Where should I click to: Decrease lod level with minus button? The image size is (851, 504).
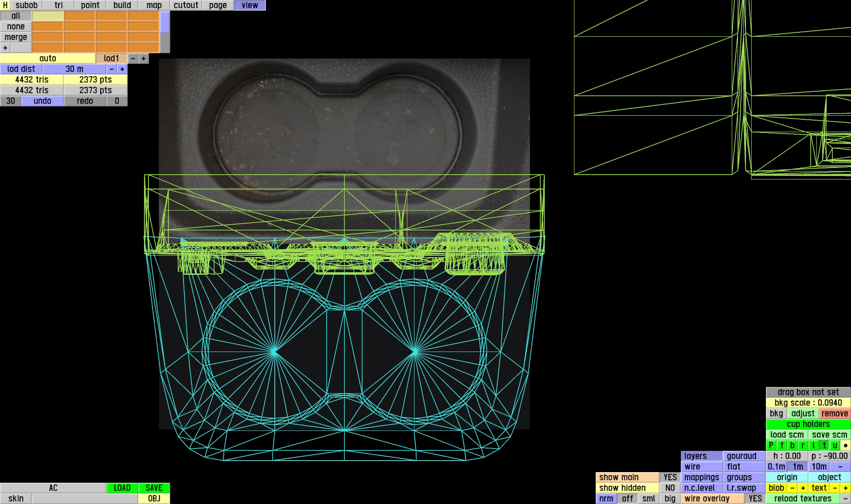(133, 59)
